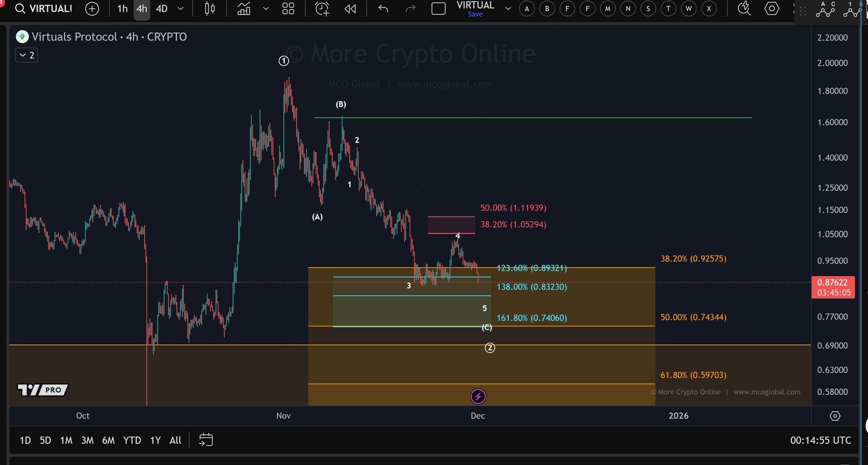
Task: Open the candlestick chart type selector
Action: [210, 8]
